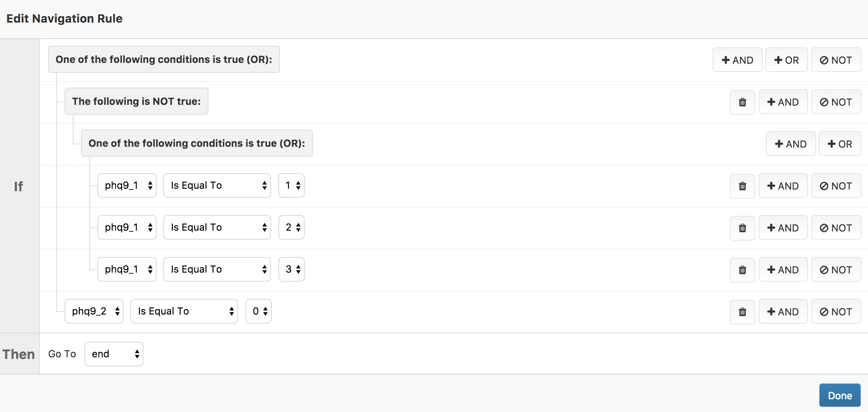Delete the phq9_2 equals 0 condition
This screenshot has height=412, width=868.
coord(742,312)
